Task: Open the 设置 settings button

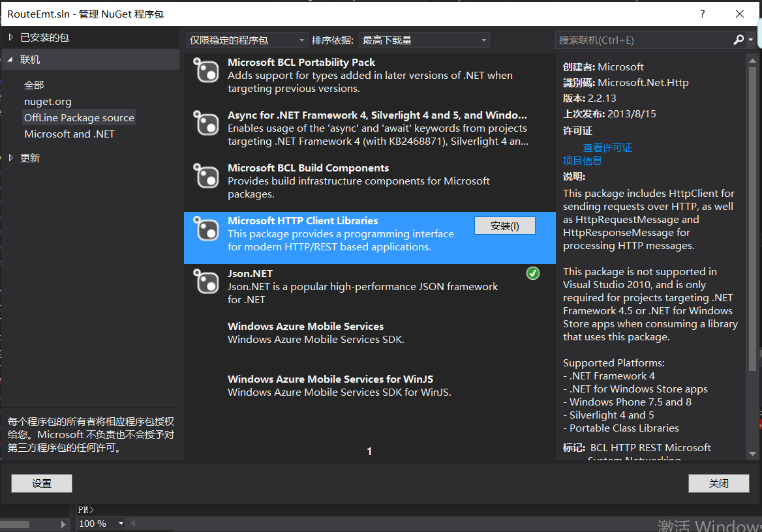Action: [x=42, y=483]
